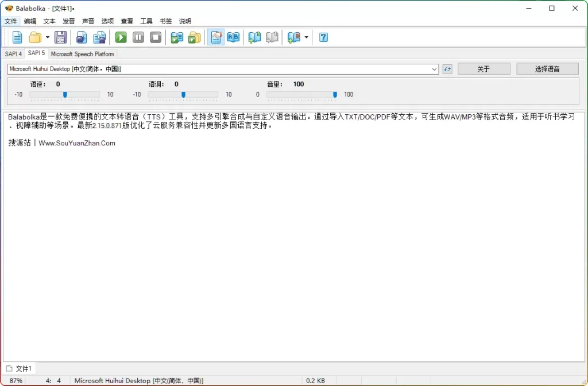588x386 pixels.
Task: Switch to the Microsoft Speech Platform tab
Action: point(83,54)
